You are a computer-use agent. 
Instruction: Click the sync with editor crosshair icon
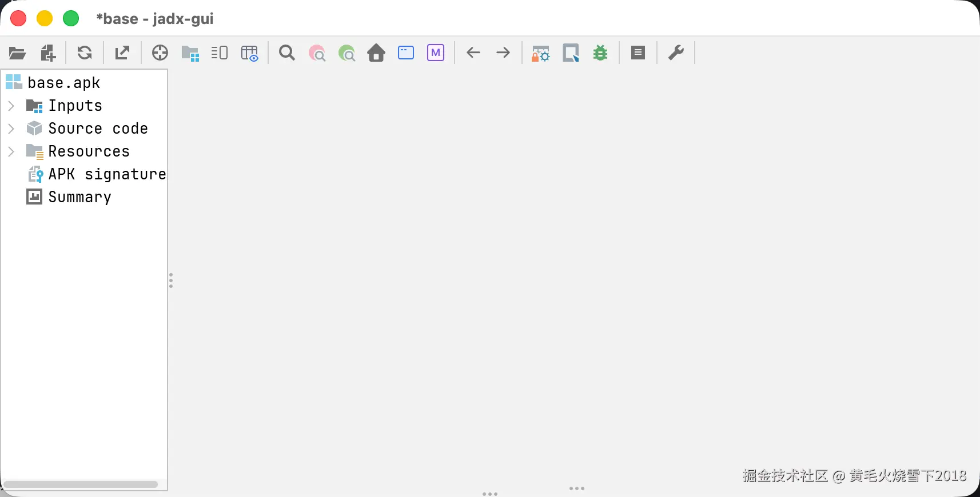[x=160, y=53]
